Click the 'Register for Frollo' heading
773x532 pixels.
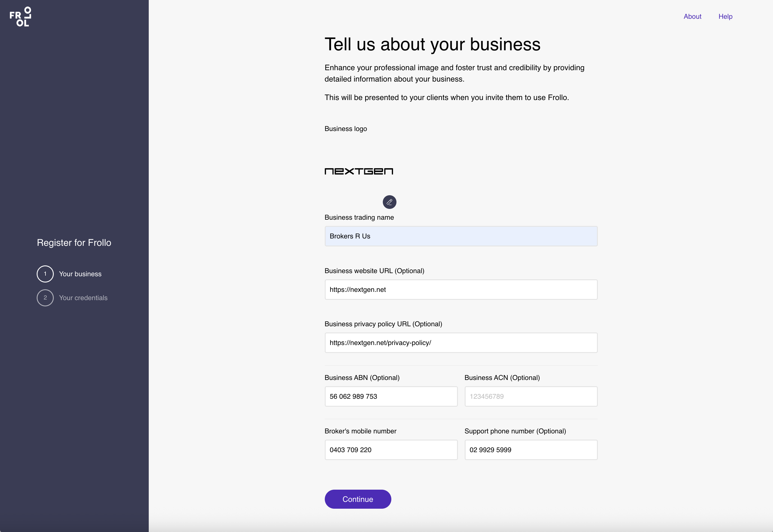point(74,243)
